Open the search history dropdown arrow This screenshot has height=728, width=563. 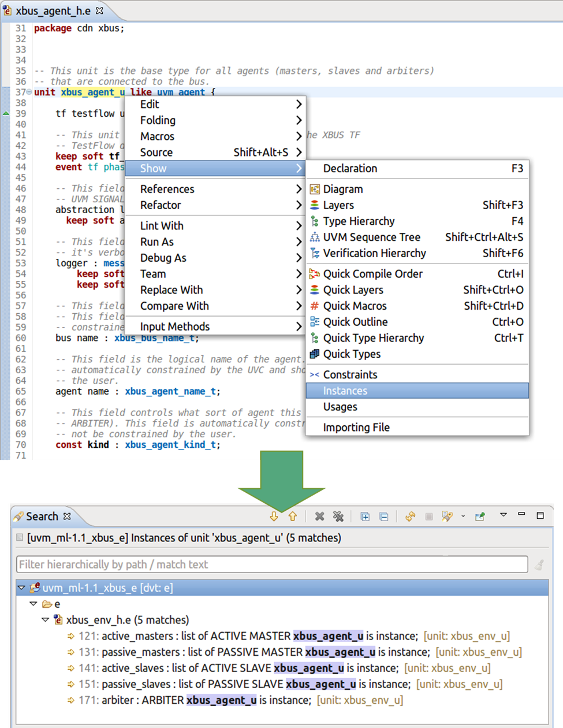click(x=463, y=517)
